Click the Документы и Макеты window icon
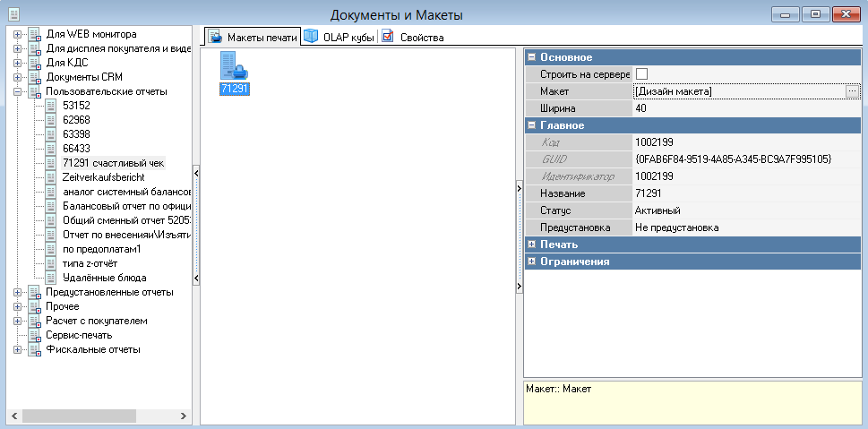 12,14
